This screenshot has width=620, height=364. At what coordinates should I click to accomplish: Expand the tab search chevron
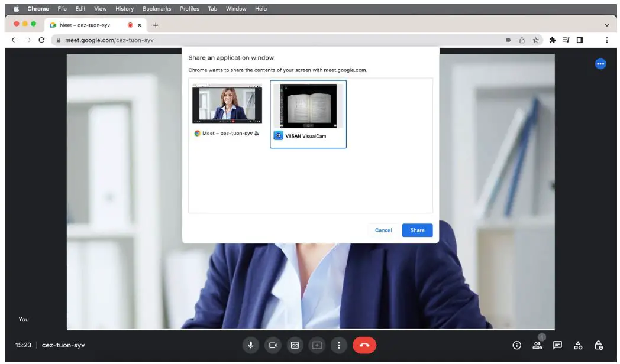[606, 25]
